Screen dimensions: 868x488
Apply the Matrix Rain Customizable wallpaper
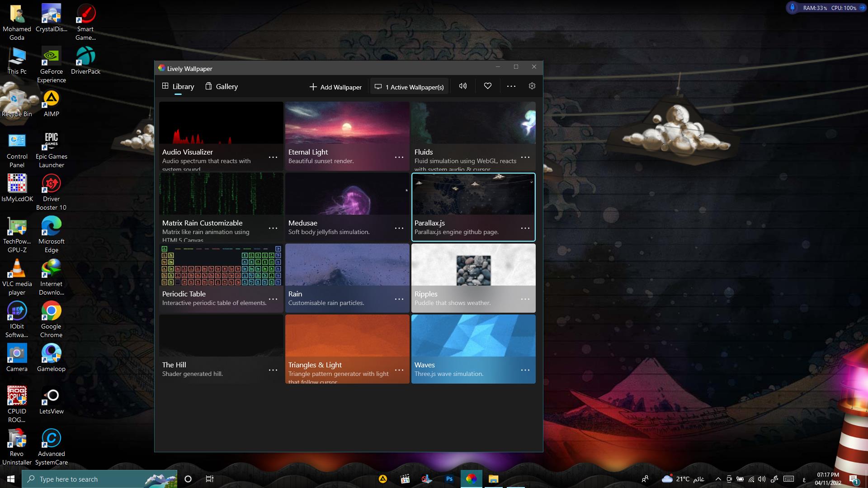221,194
